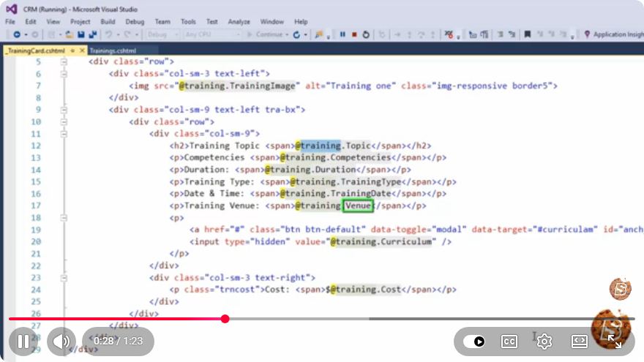Click the Browser Refresh icon beside Continue

pos(296,35)
